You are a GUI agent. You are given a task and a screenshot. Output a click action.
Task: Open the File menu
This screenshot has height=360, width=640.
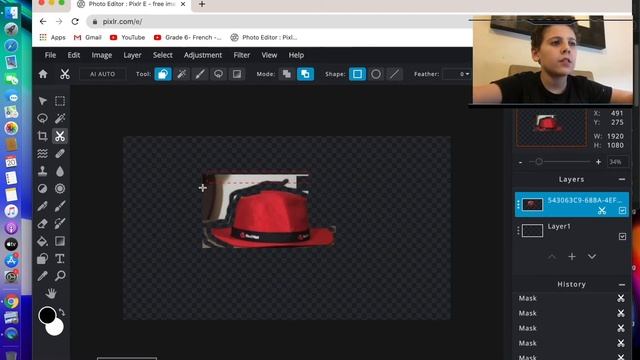[x=50, y=55]
